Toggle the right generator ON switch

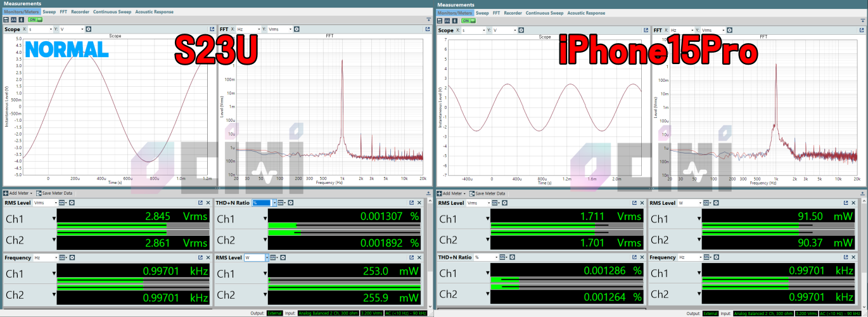tap(468, 20)
